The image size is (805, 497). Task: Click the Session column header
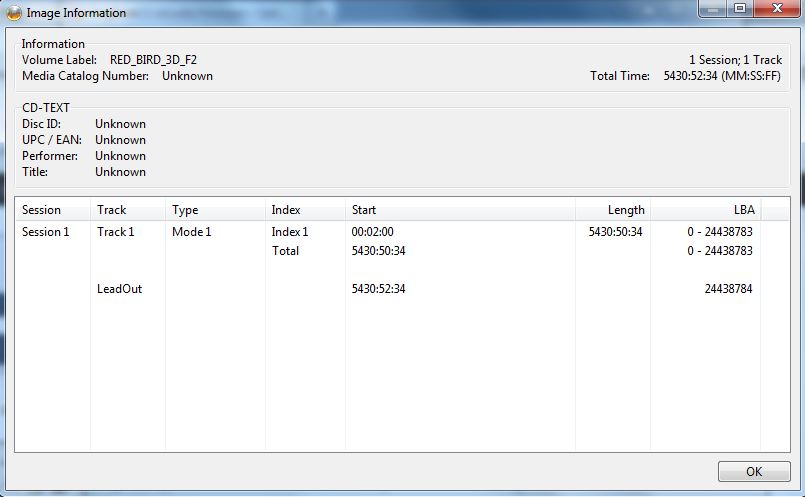coord(52,210)
